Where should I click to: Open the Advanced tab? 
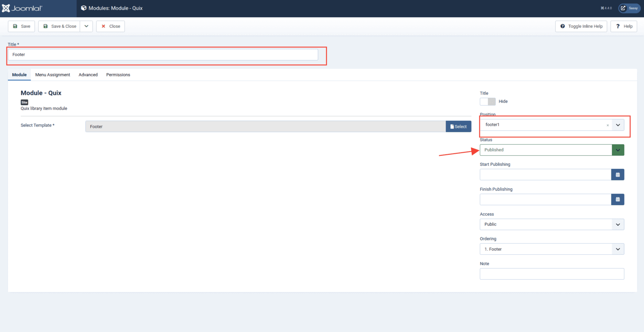click(x=88, y=75)
